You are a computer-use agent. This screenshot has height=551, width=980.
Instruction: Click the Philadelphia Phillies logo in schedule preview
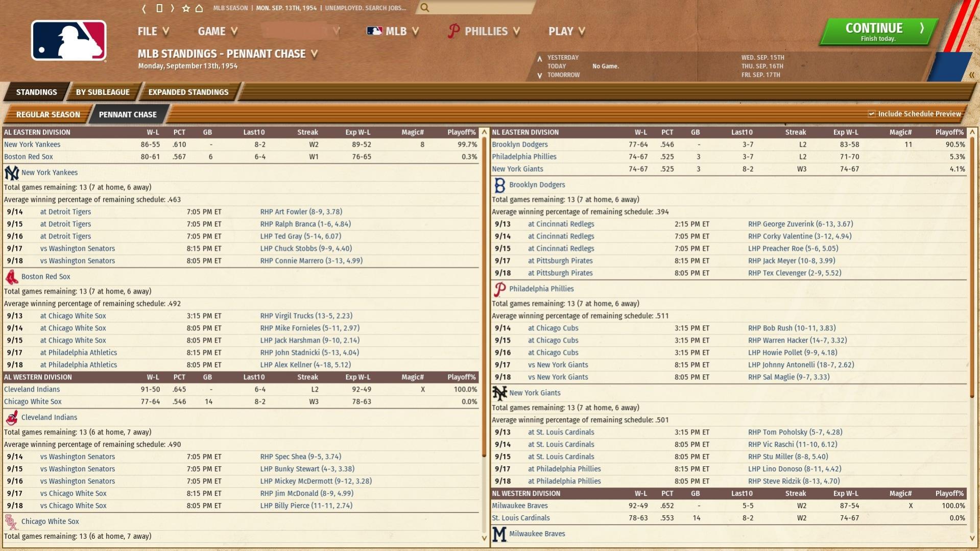coord(499,290)
